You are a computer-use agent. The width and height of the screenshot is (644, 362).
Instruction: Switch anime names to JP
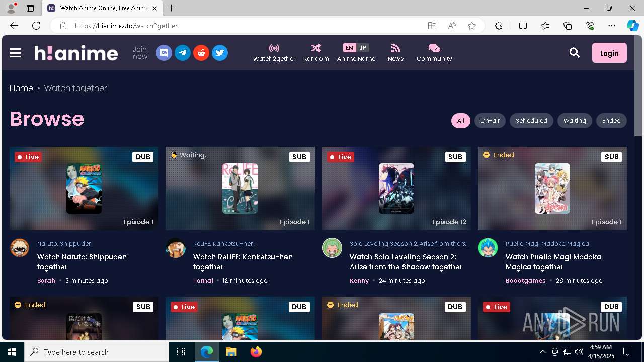pyautogui.click(x=363, y=48)
